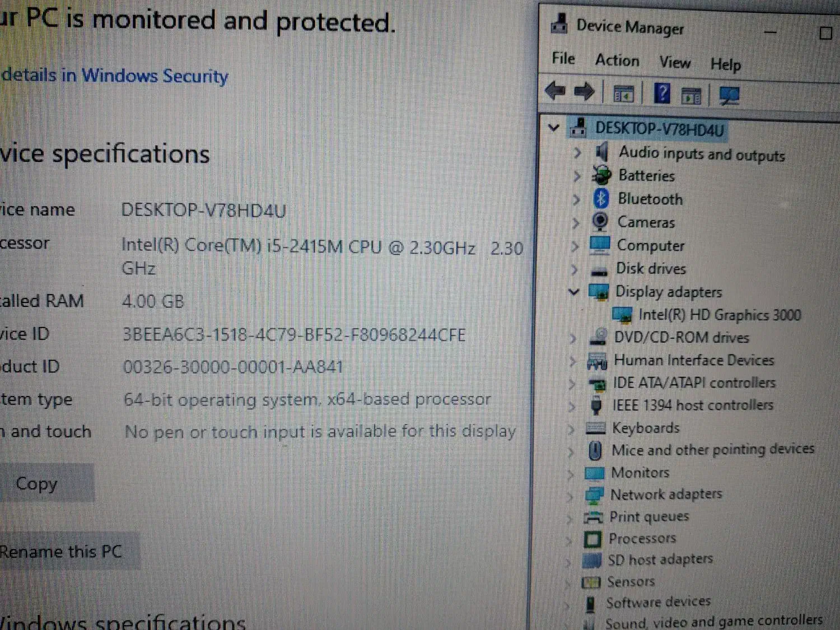Click the Batteries category icon
Viewport: 840px width, 630px height.
[x=601, y=175]
